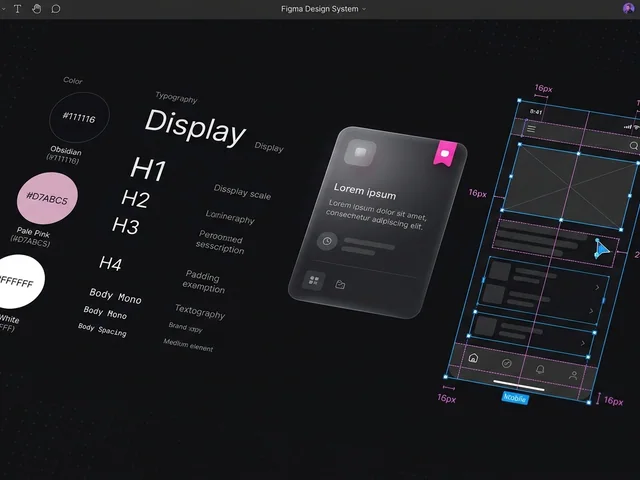This screenshot has width=640, height=480.
Task: Select the Obsidian #111116 color circle
Action: (x=79, y=118)
